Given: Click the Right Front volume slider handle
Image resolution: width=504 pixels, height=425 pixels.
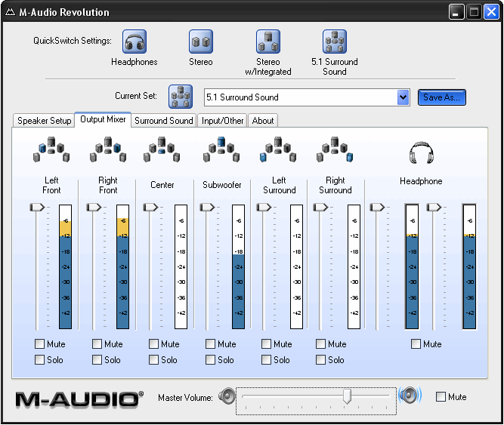Looking at the screenshot, I should [94, 208].
